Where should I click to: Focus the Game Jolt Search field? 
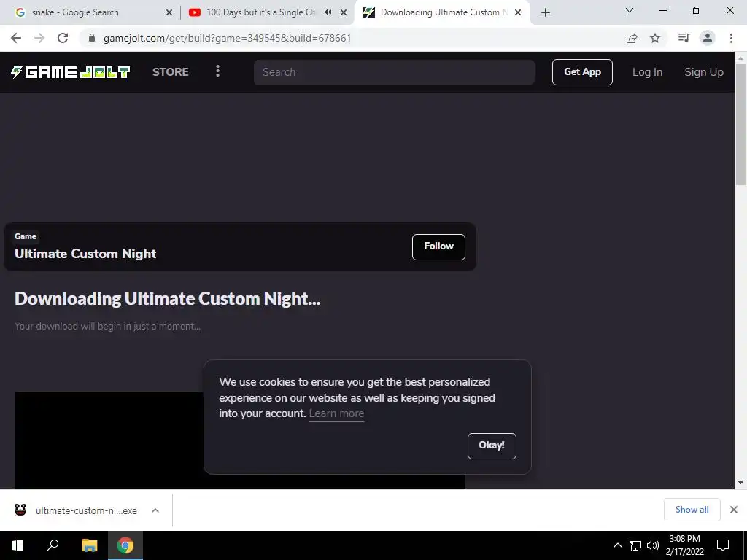click(x=394, y=72)
